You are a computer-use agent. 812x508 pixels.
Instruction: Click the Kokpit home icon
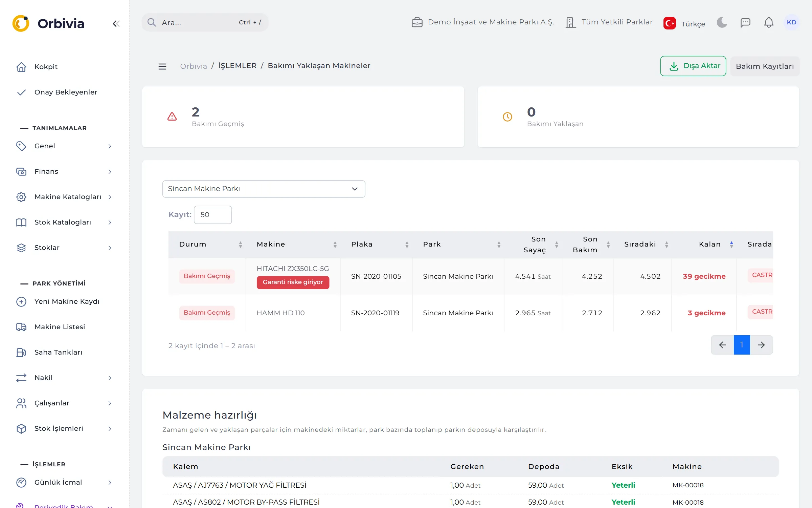click(x=21, y=67)
